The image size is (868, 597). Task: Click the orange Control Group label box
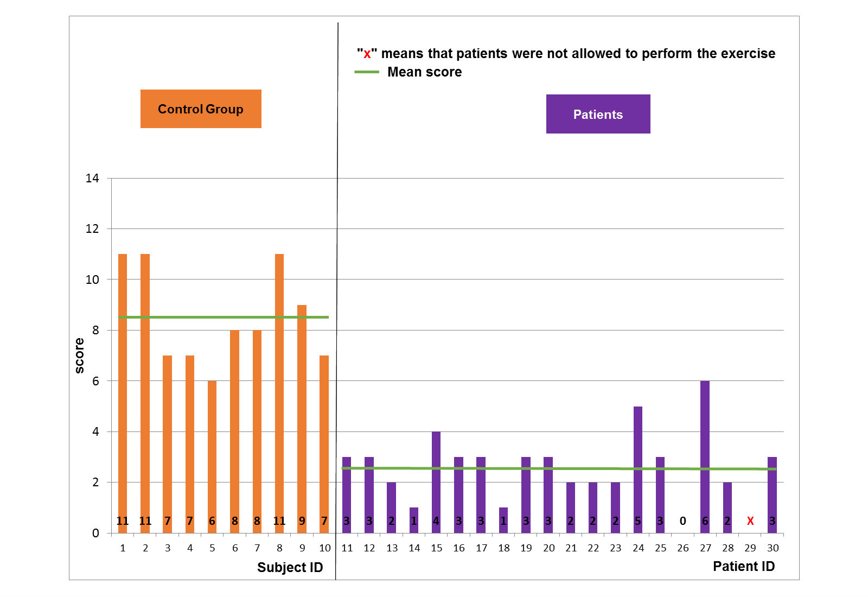(x=201, y=109)
